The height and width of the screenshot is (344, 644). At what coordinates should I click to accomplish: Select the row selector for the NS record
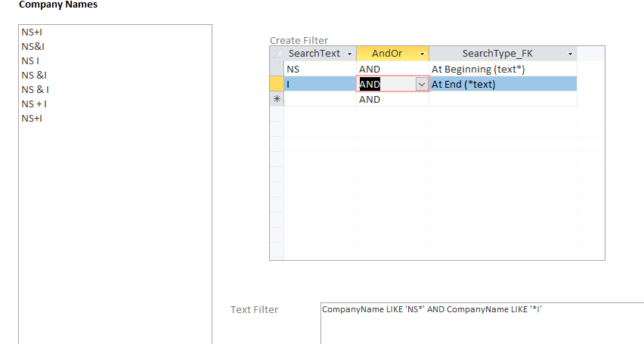click(x=277, y=69)
